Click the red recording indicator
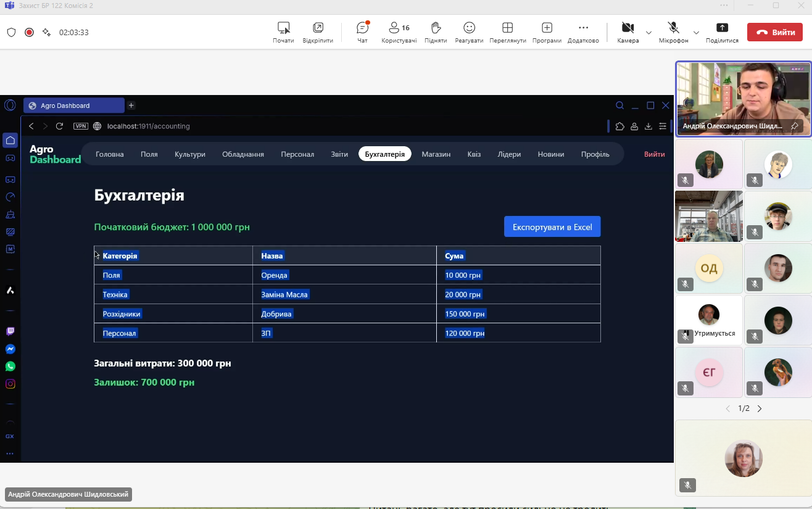The width and height of the screenshot is (812, 509). [29, 32]
